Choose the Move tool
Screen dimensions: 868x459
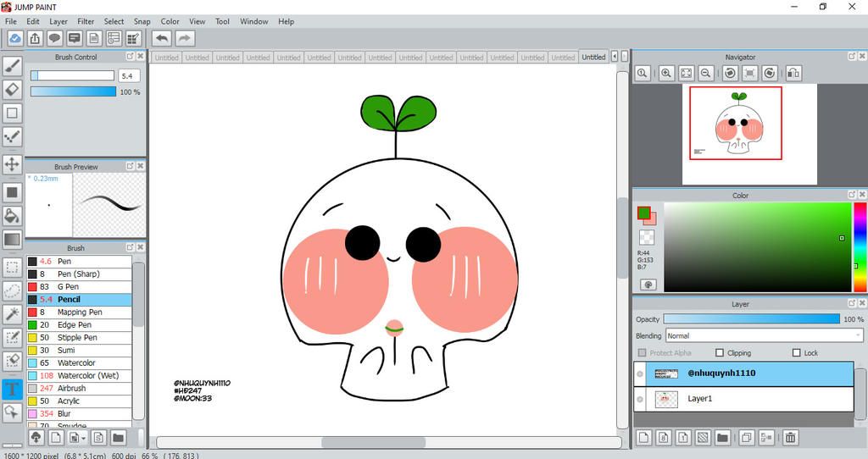[x=12, y=163]
